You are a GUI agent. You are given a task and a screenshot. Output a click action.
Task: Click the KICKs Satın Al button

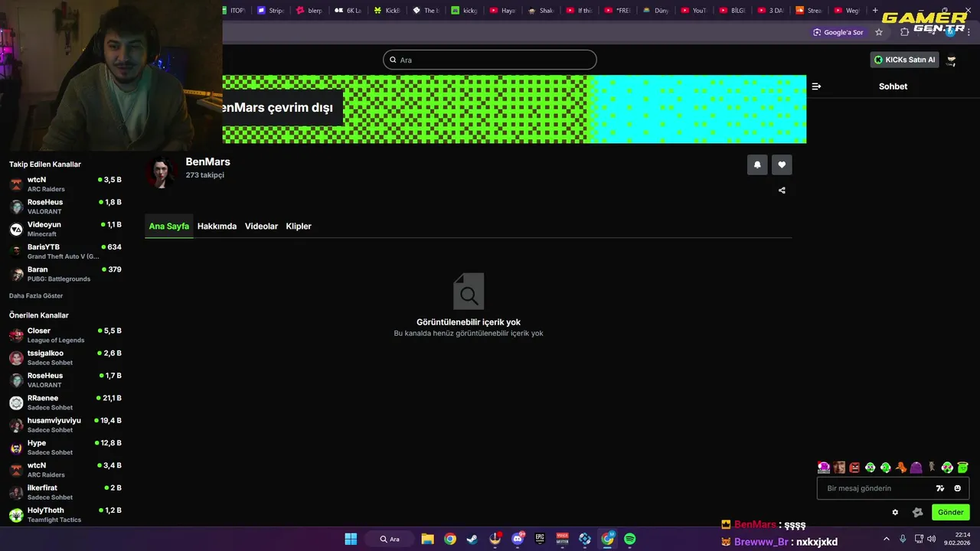tap(905, 60)
